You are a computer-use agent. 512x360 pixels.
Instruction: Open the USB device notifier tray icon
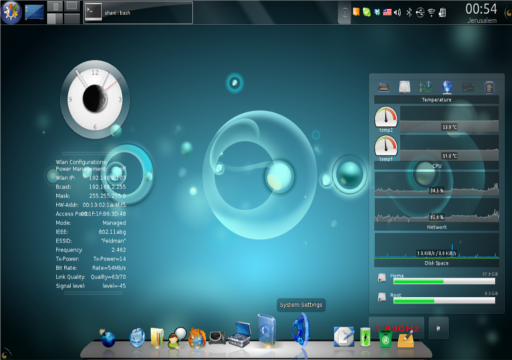point(420,13)
